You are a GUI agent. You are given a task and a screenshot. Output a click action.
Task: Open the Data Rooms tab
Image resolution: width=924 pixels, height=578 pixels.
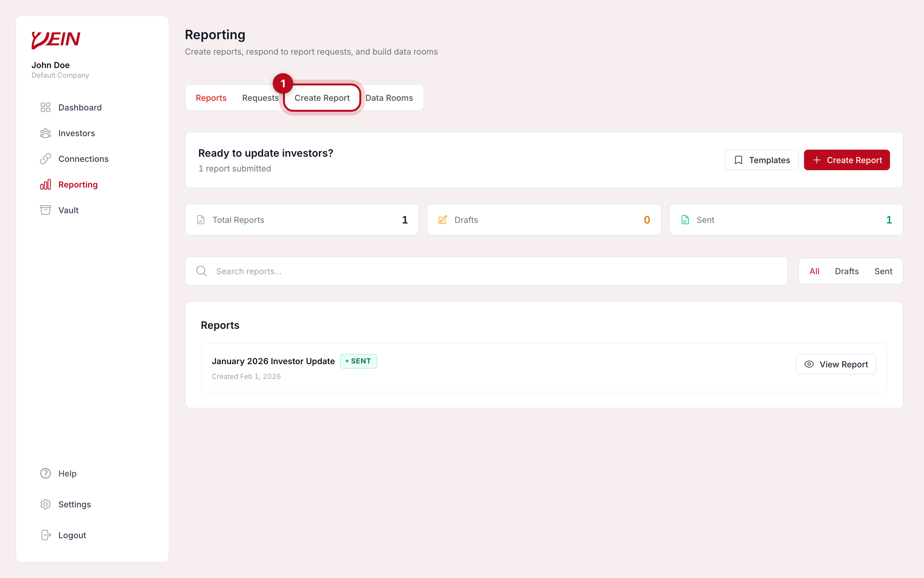click(389, 98)
